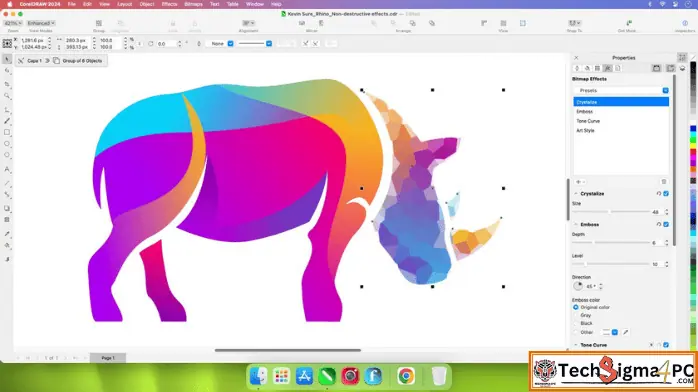Select Crystalize in the effects list

click(x=621, y=102)
